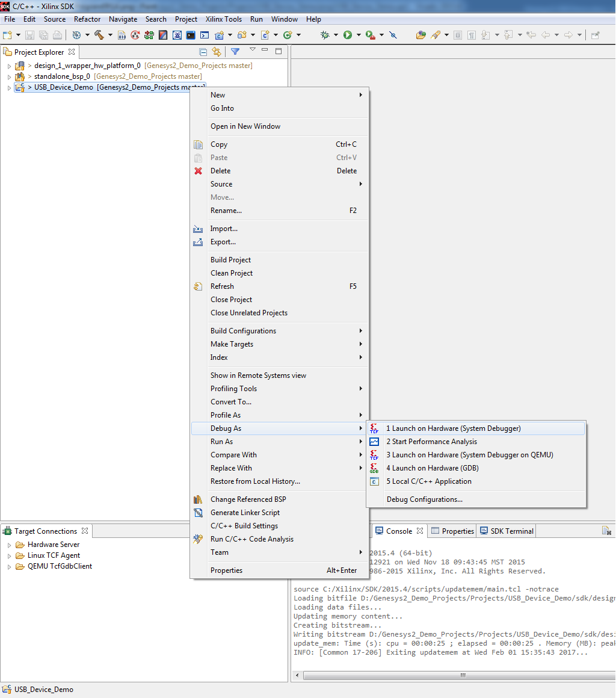
Task: Switch to the Properties tab
Action: point(452,531)
